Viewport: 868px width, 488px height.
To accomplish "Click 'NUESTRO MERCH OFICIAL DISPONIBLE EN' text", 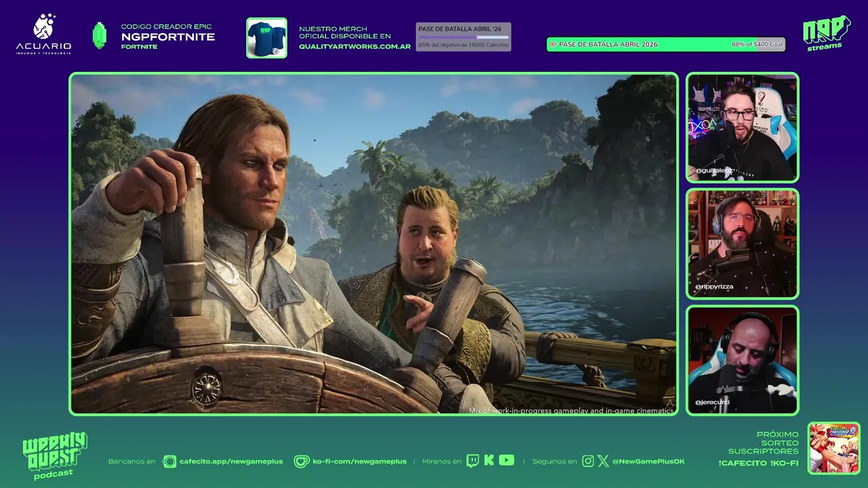I will point(345,33).
